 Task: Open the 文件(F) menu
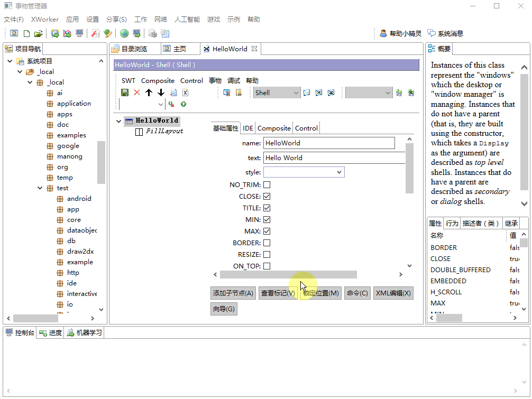pyautogui.click(x=14, y=20)
